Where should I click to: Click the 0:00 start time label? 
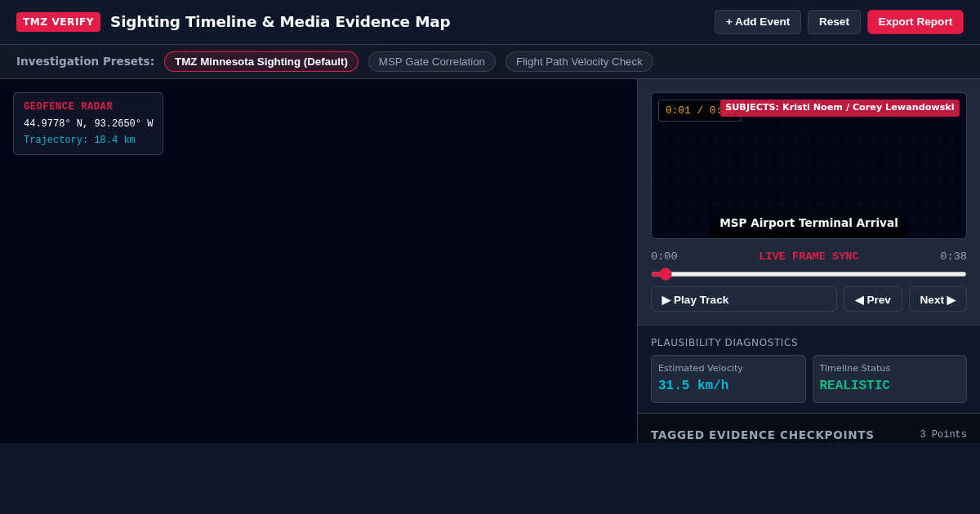(x=664, y=256)
